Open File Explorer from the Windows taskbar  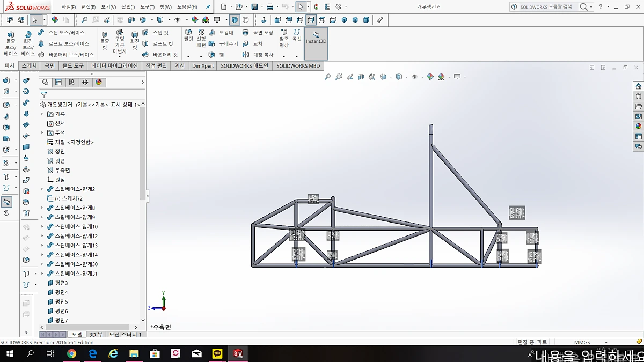(134, 353)
